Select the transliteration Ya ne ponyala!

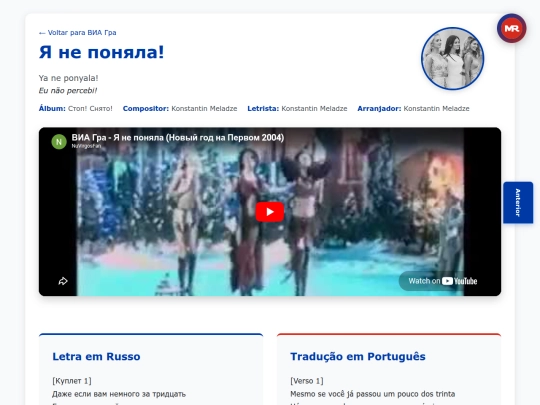point(69,78)
